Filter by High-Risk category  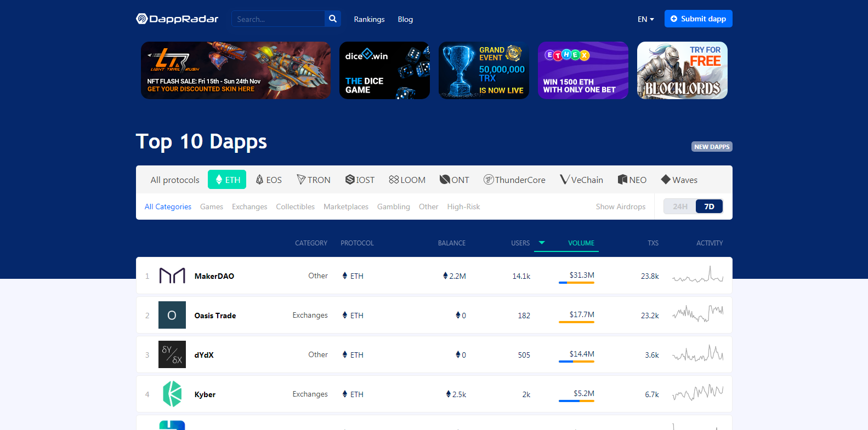click(x=463, y=207)
